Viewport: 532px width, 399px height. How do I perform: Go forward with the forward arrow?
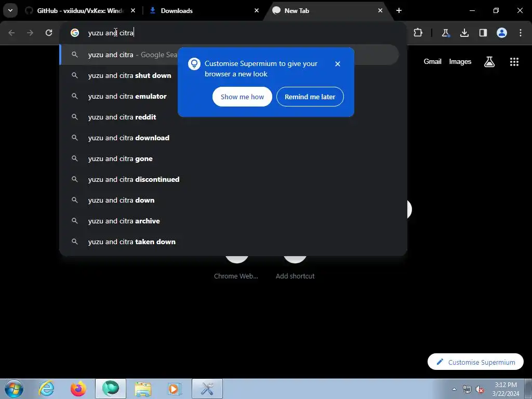pos(30,33)
